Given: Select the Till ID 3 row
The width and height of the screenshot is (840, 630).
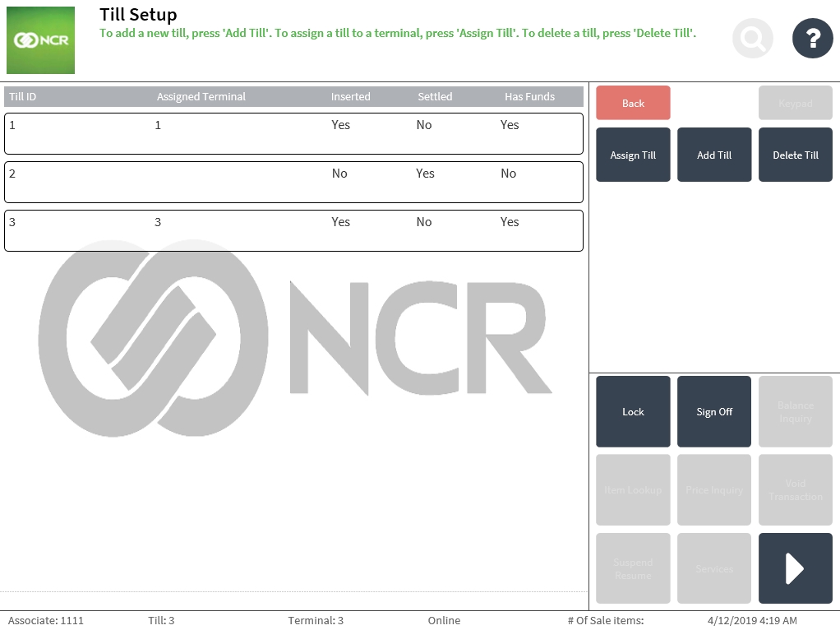Looking at the screenshot, I should 293,230.
